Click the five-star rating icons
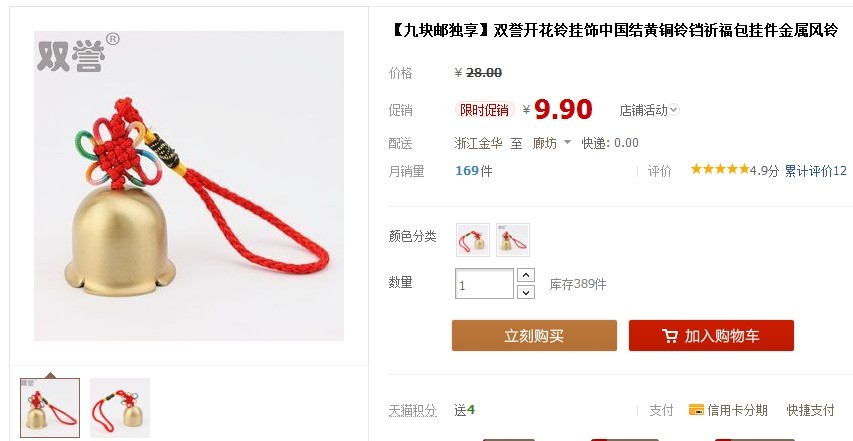This screenshot has height=441, width=853. (720, 169)
